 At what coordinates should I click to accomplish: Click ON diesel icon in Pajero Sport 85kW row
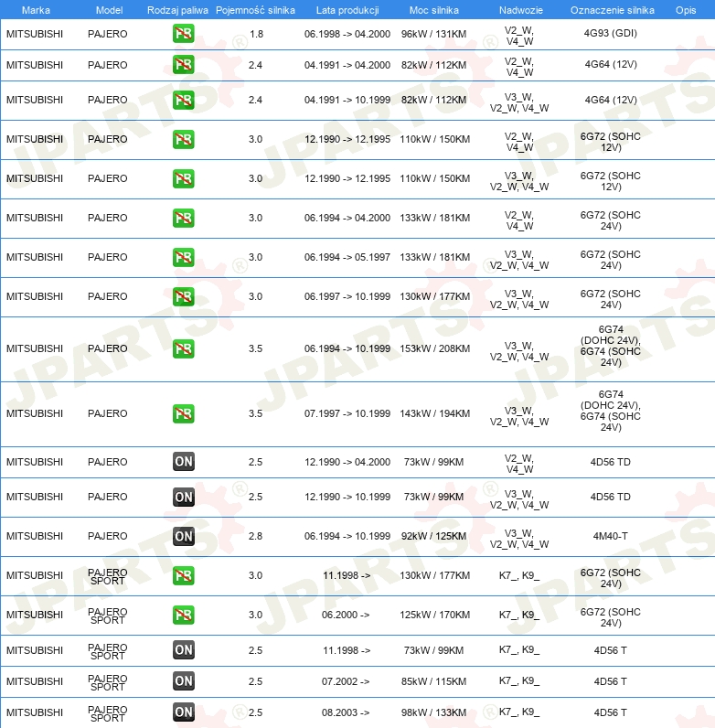point(184,681)
